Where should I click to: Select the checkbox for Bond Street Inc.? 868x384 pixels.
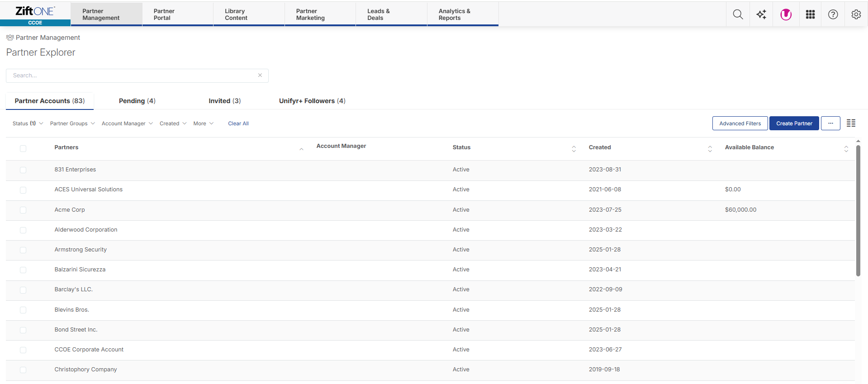click(23, 330)
